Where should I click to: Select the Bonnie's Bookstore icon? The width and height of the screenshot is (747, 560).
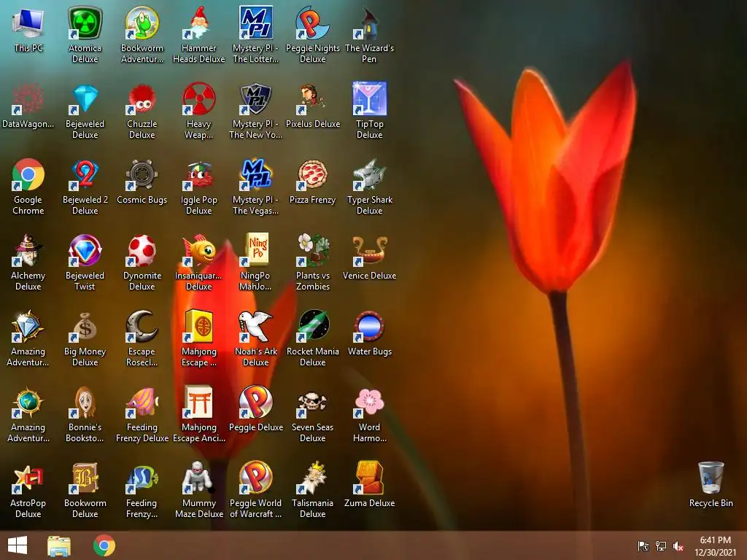pyautogui.click(x=85, y=402)
